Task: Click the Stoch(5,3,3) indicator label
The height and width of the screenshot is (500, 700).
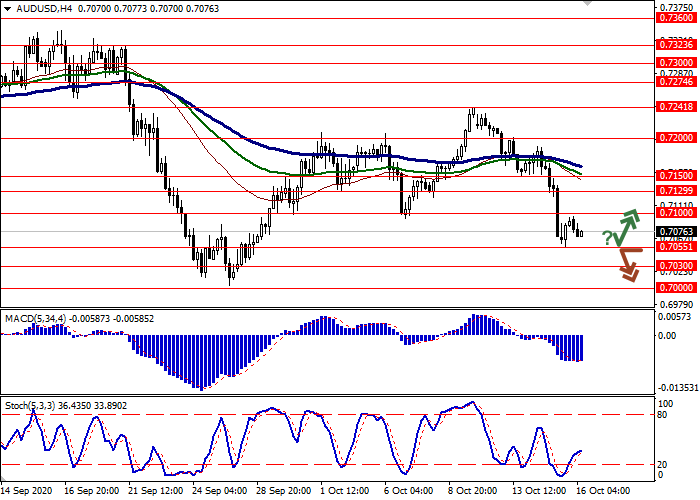Action: coord(30,406)
